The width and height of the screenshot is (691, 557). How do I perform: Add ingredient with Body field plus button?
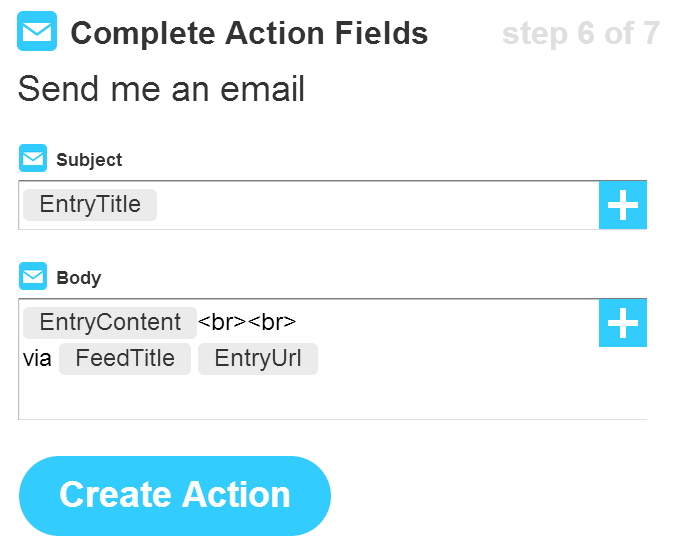click(623, 323)
